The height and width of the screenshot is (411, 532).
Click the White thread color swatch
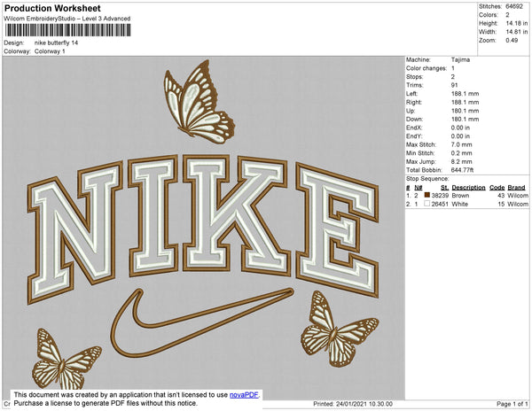(427, 204)
